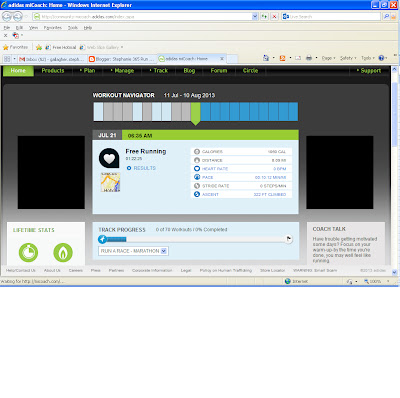Open the View menu
Screen dimensions: 400x398
click(x=33, y=28)
